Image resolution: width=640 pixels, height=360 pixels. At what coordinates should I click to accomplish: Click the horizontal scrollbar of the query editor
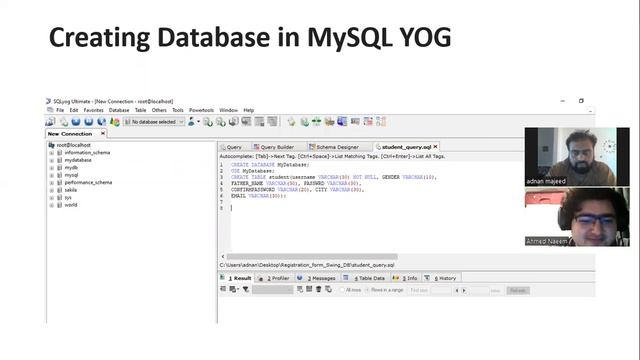[x=312, y=256]
